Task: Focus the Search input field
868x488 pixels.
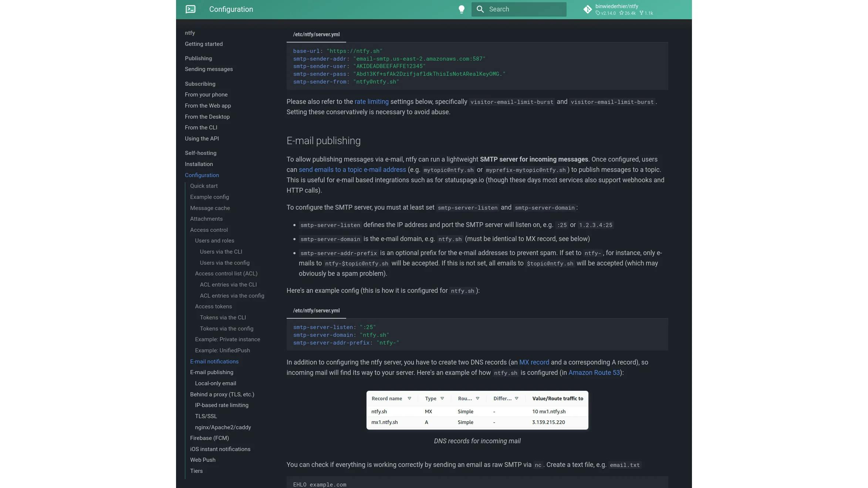Action: pos(519,9)
